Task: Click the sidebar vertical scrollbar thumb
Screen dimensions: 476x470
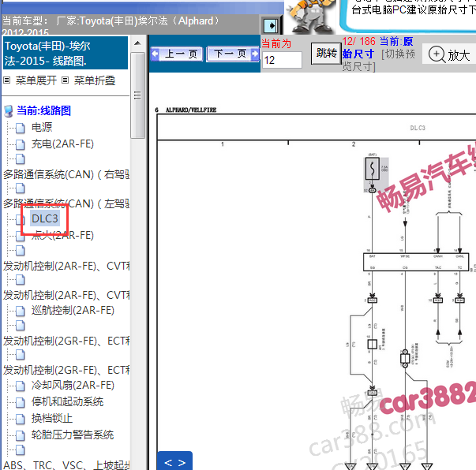Action: [137, 95]
